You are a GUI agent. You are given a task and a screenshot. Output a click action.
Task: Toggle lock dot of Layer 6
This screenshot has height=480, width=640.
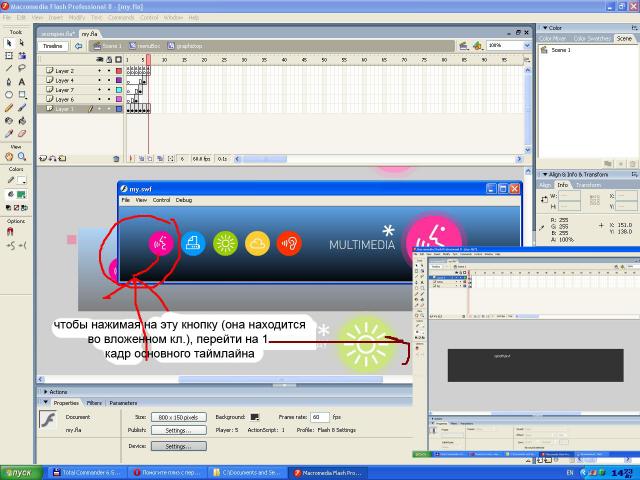(x=109, y=99)
